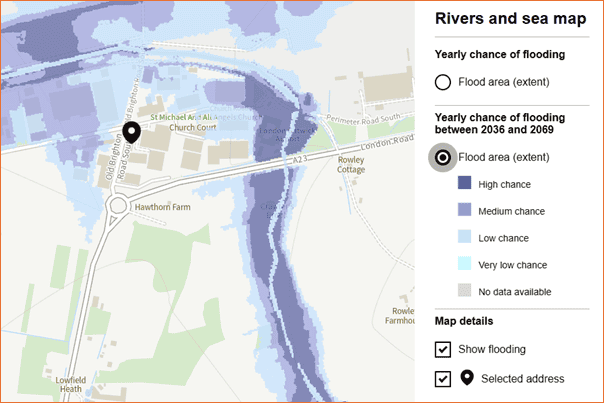Image resolution: width=604 pixels, height=403 pixels.
Task: Click the location pin icon beside Selected address
Action: point(467,378)
